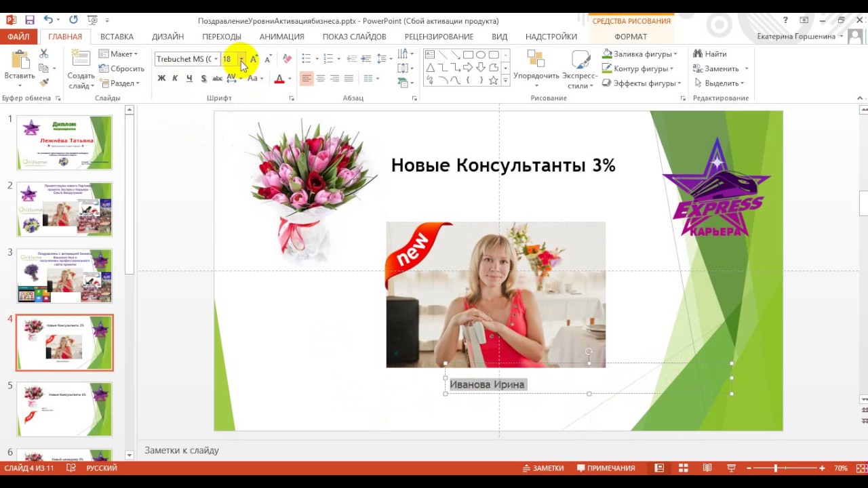Click the Format Painter brush icon

[x=44, y=83]
